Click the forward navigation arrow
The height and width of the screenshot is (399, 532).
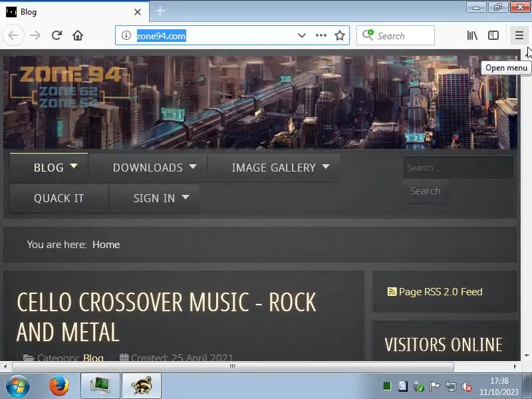35,35
